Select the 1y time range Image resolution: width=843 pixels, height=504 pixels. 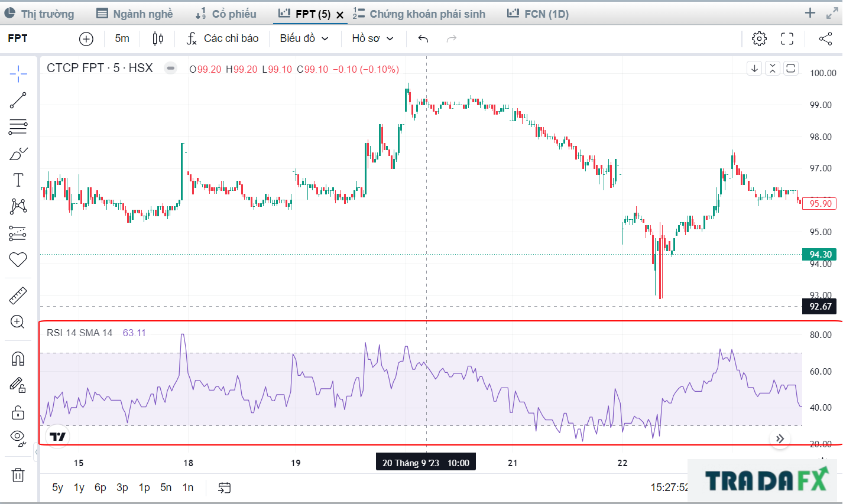pos(79,487)
